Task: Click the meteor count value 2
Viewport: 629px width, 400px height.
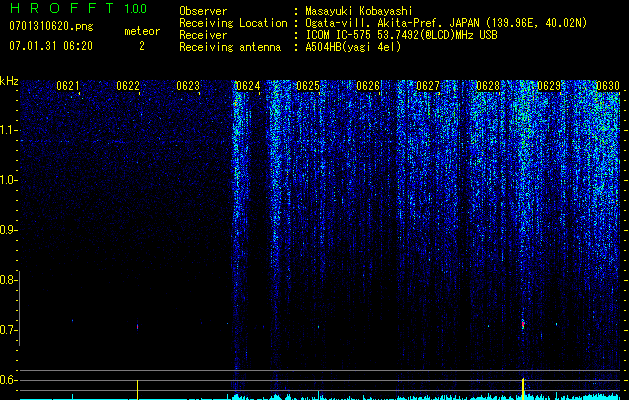Action: point(142,46)
